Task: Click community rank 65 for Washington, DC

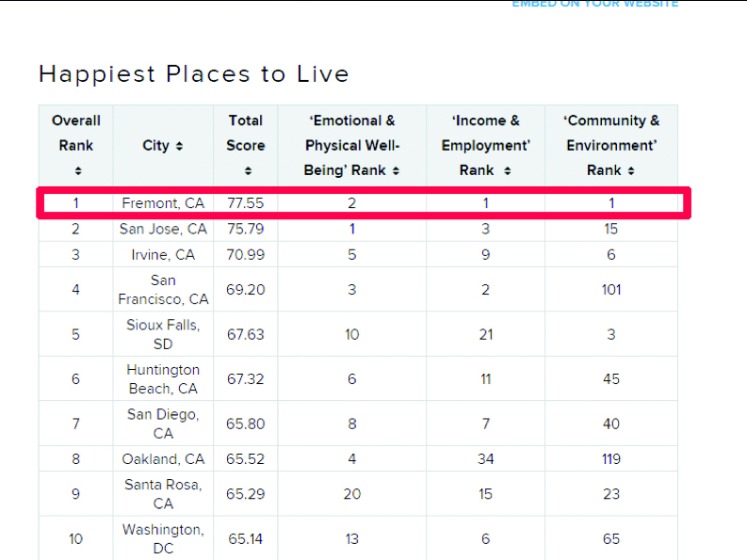Action: tap(611, 538)
